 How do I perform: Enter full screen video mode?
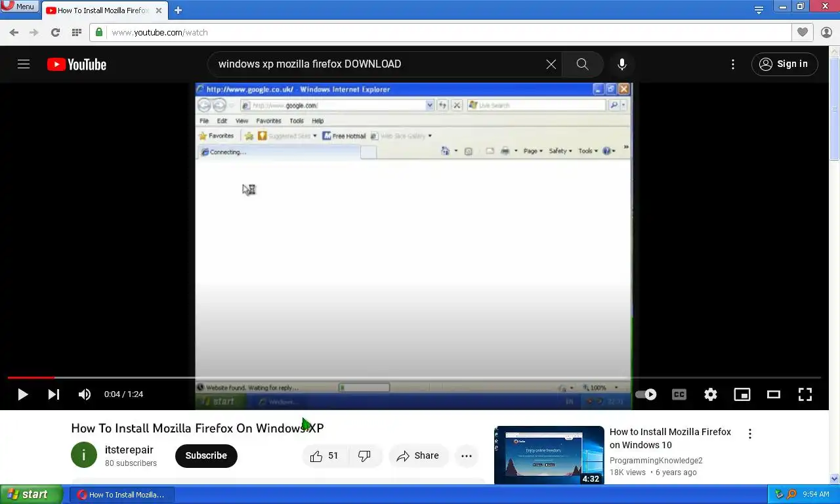coord(805,394)
